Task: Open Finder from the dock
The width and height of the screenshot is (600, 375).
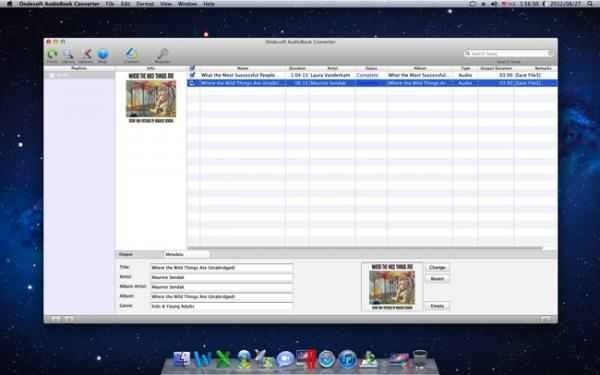Action: pos(182,359)
